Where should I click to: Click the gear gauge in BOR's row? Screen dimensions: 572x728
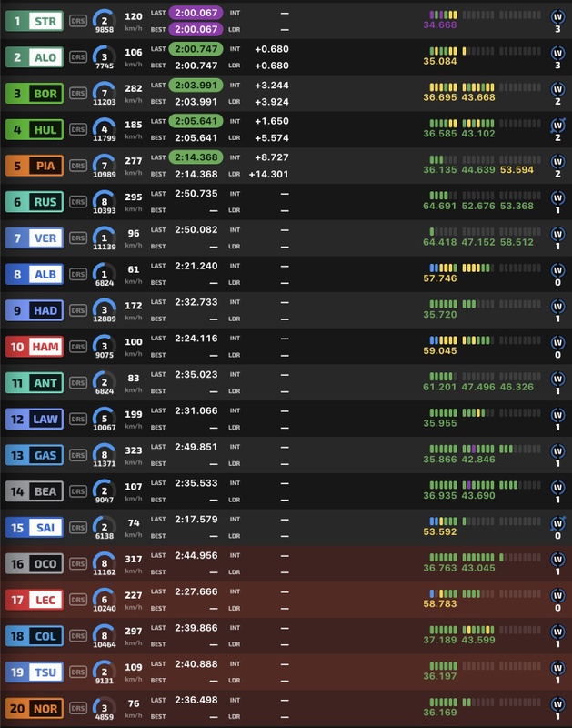click(x=104, y=94)
